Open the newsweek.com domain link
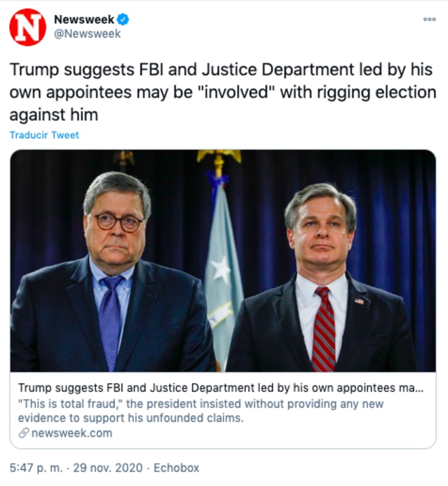This screenshot has height=486, width=448. point(71,433)
